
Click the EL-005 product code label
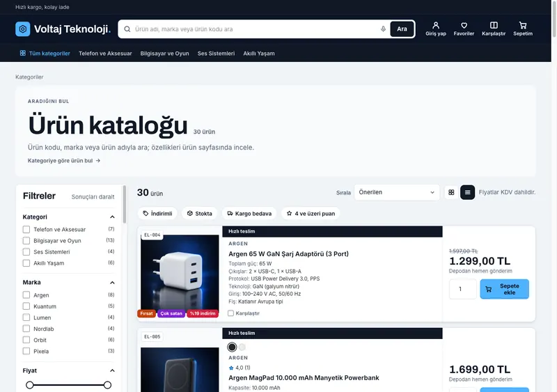click(152, 336)
